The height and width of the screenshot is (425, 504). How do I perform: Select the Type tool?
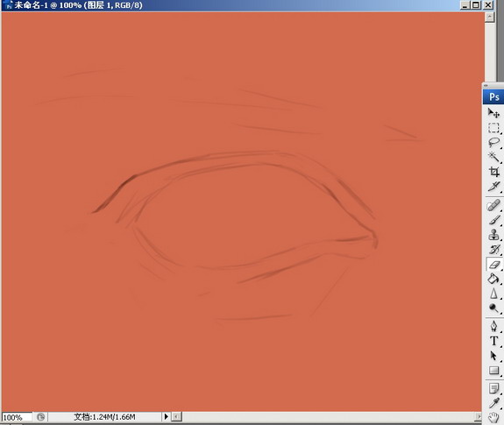[x=493, y=341]
